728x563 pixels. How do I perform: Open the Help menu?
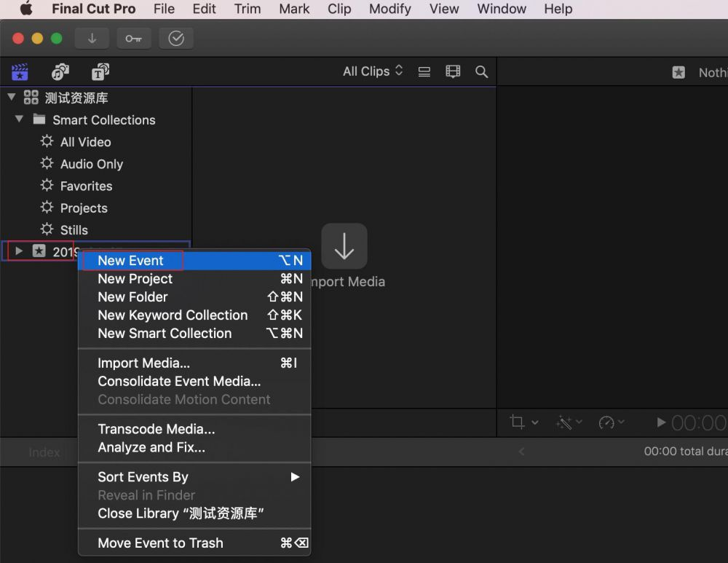coord(558,9)
